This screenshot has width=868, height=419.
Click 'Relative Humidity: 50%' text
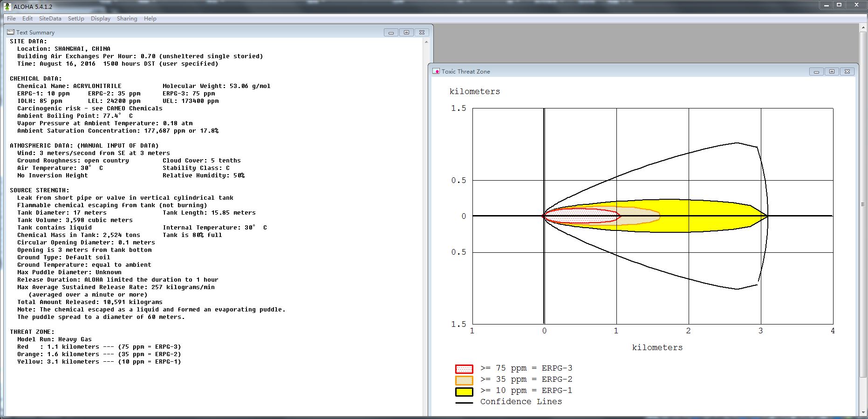click(x=204, y=176)
